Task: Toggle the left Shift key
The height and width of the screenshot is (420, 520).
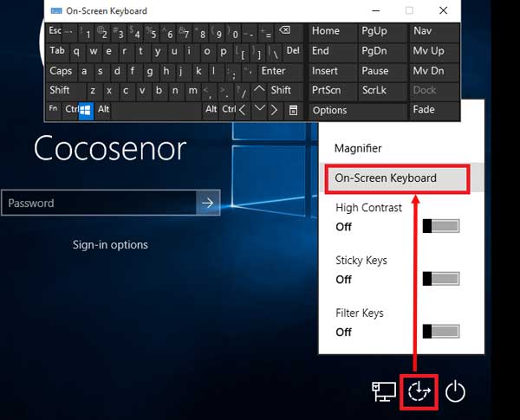Action: tap(65, 91)
